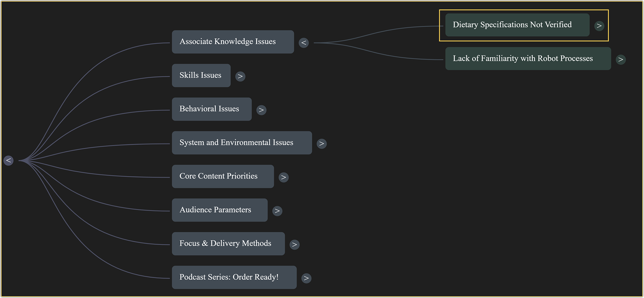
Task: Select System and Environmental Issues node
Action: click(x=242, y=143)
